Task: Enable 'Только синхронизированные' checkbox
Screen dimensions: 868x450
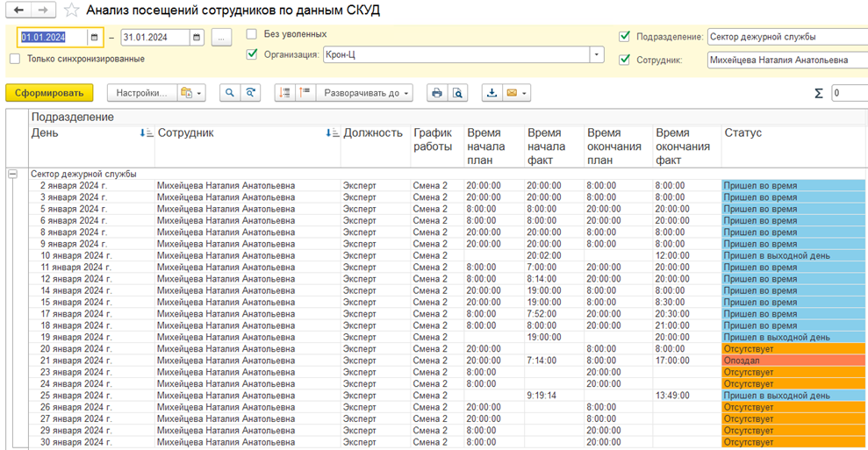Action: (15, 59)
